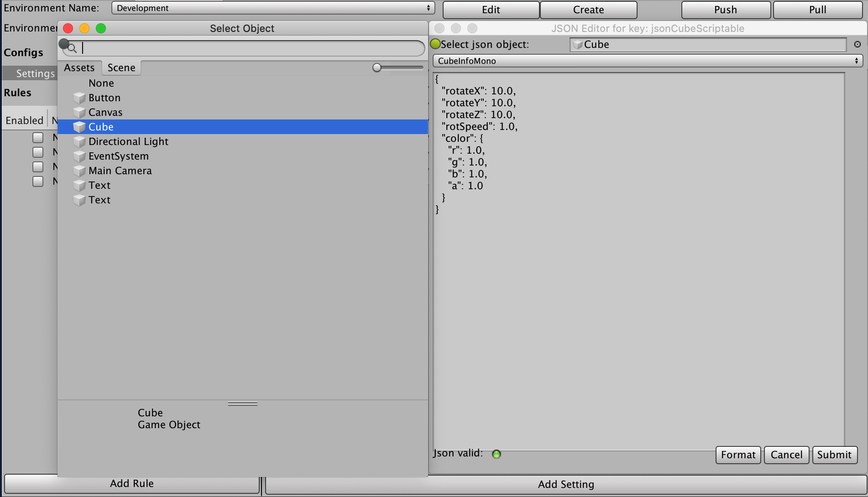Enable the top rule checkbox
Image resolution: width=868 pixels, height=497 pixels.
(38, 137)
